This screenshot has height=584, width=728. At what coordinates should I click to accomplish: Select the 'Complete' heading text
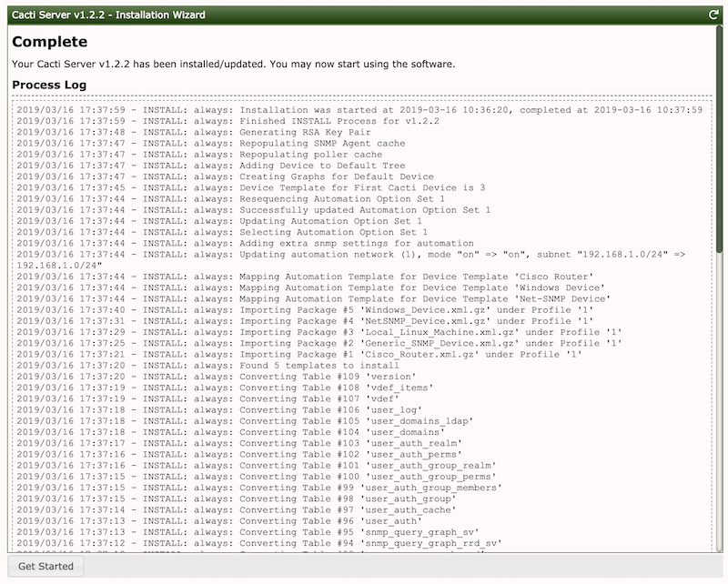pos(50,42)
